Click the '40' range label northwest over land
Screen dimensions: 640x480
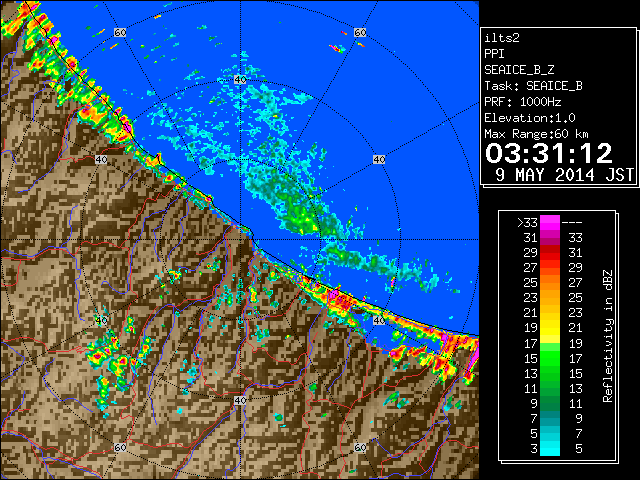101,159
